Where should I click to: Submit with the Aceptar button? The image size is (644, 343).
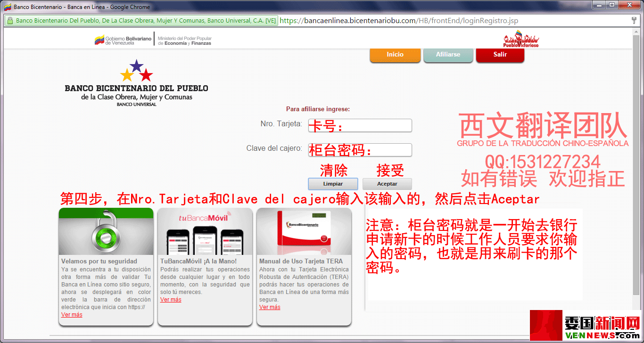click(x=387, y=184)
